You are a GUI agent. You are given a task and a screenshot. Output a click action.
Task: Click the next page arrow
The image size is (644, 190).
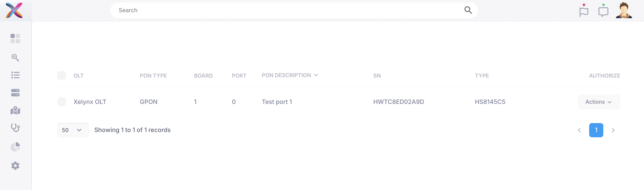pyautogui.click(x=613, y=130)
